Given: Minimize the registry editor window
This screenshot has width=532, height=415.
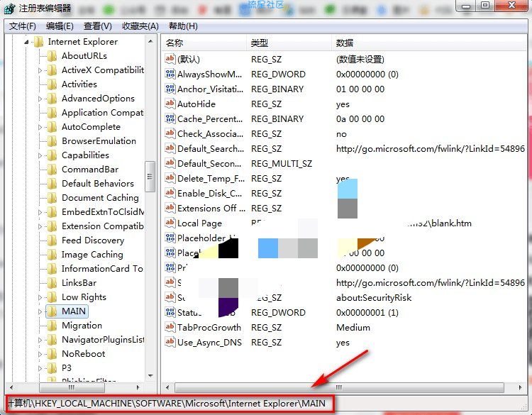Looking at the screenshot, I should [466, 6].
